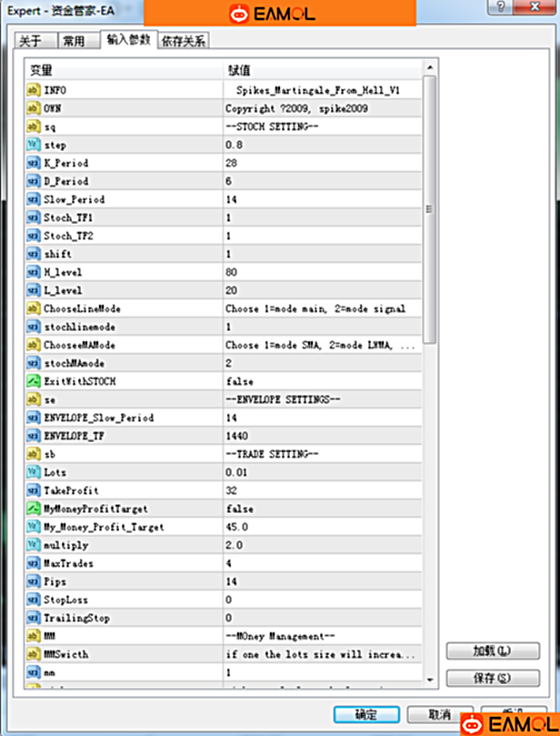The width and height of the screenshot is (560, 736).
Task: Open ExitWithSTOCH false value dropdown
Action: pos(323,381)
